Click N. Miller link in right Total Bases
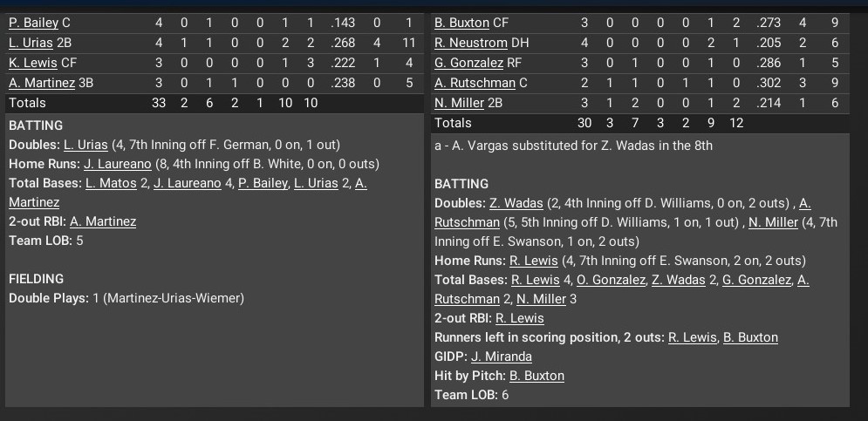The image size is (868, 421). coord(541,299)
